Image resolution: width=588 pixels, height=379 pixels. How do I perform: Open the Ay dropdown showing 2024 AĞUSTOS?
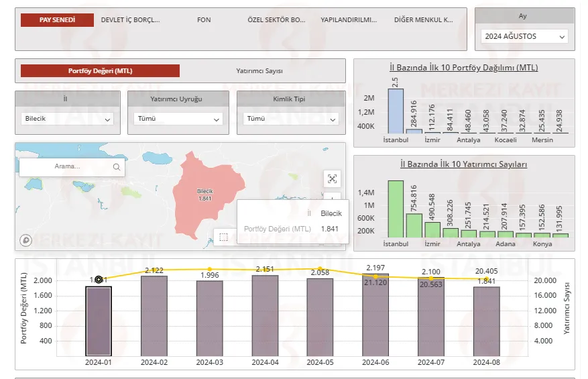pyautogui.click(x=524, y=36)
